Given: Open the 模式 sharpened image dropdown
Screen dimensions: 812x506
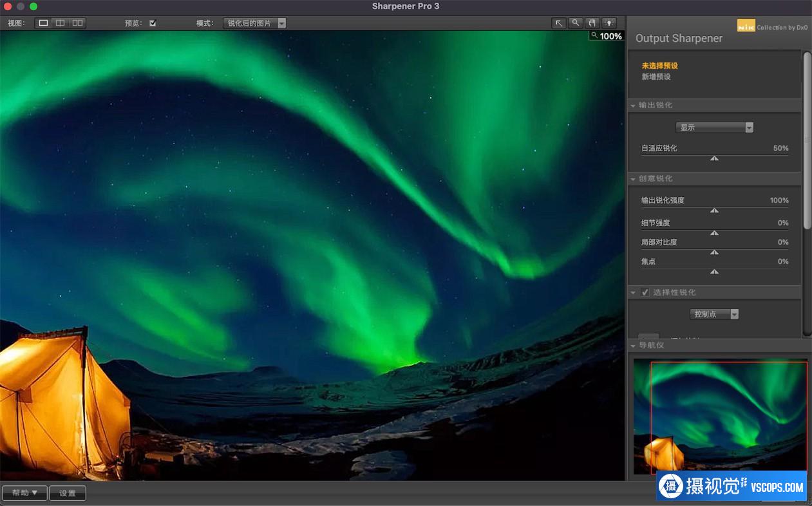Looking at the screenshot, I should (x=254, y=23).
